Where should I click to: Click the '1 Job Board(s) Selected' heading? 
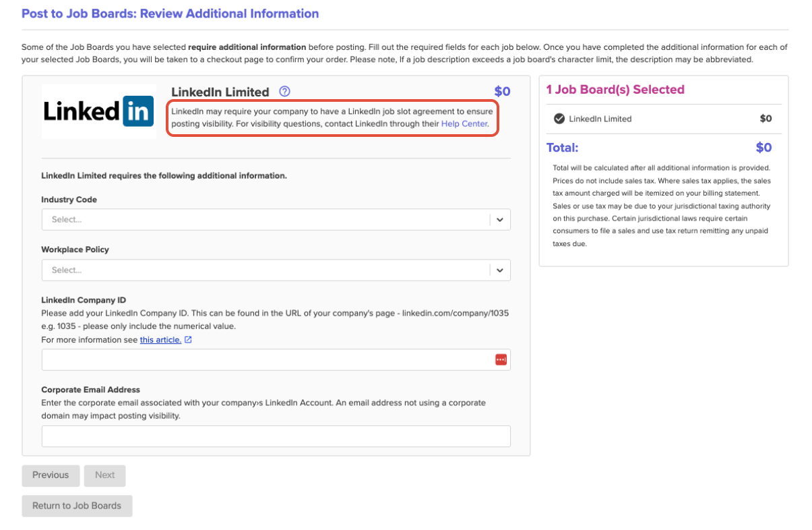[615, 90]
